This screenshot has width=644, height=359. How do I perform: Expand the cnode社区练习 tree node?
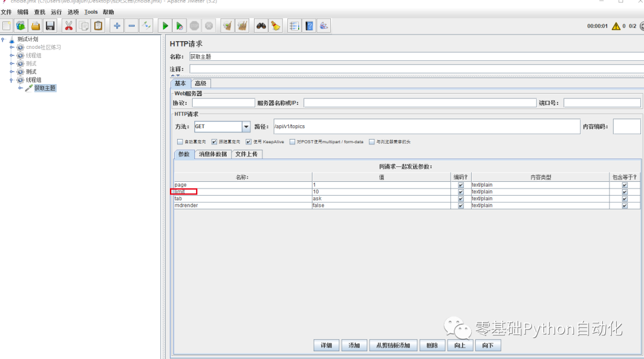(12, 47)
